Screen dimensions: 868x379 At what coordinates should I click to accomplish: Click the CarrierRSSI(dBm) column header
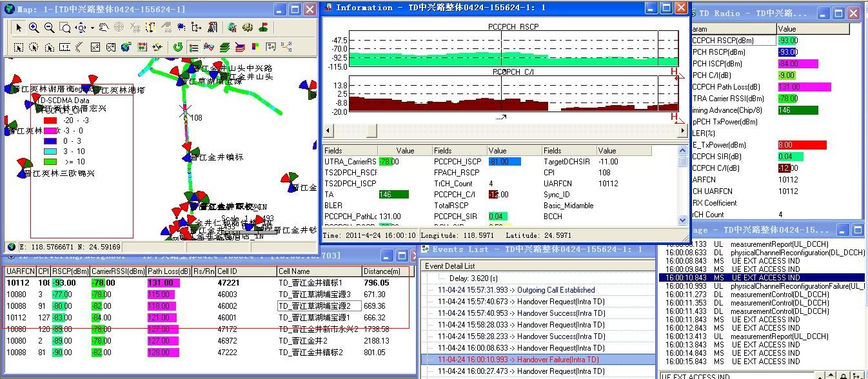point(117,271)
